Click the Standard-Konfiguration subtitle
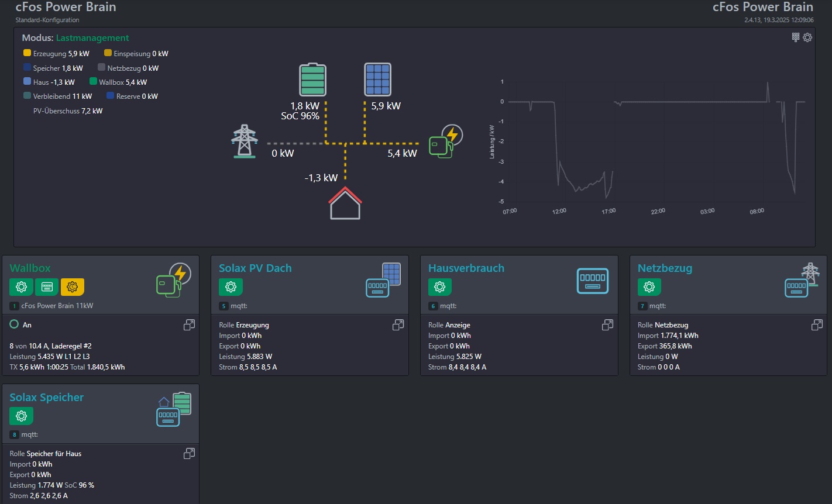The width and height of the screenshot is (832, 504). click(x=47, y=20)
